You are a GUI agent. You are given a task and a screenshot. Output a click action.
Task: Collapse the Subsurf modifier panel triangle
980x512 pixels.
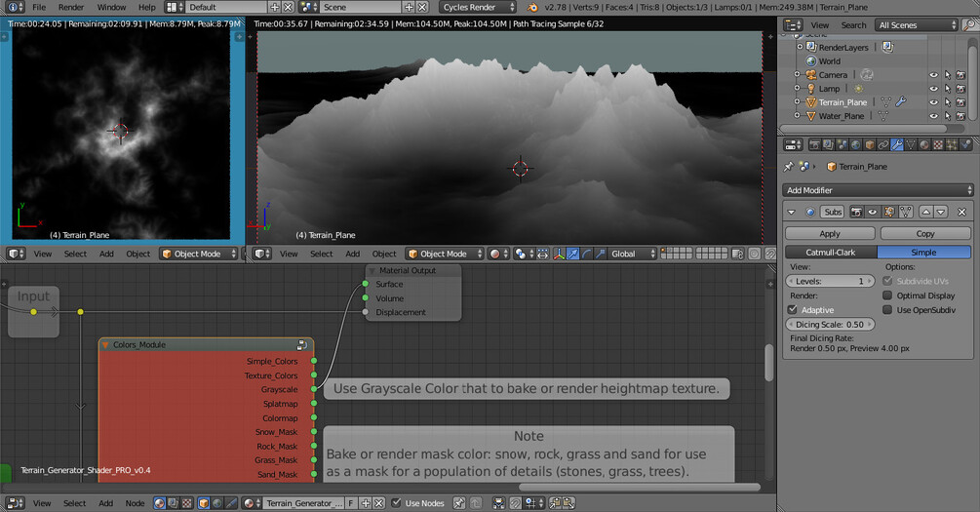coord(792,213)
